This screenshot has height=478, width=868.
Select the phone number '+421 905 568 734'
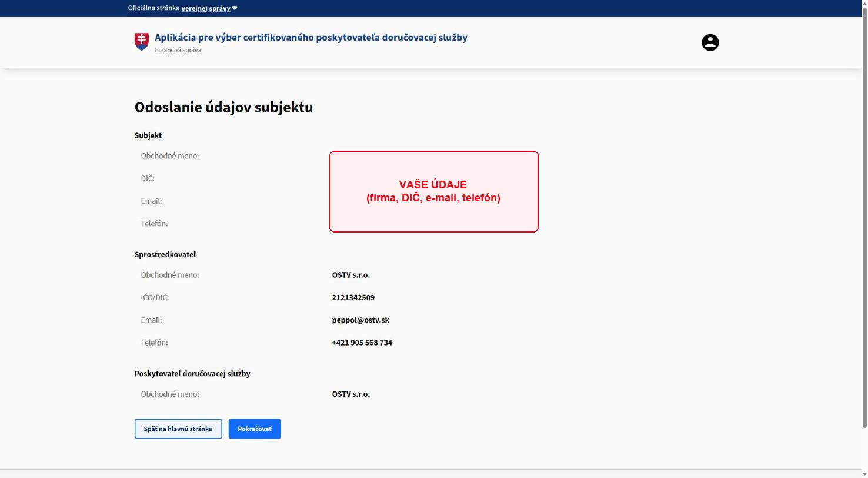pos(362,343)
